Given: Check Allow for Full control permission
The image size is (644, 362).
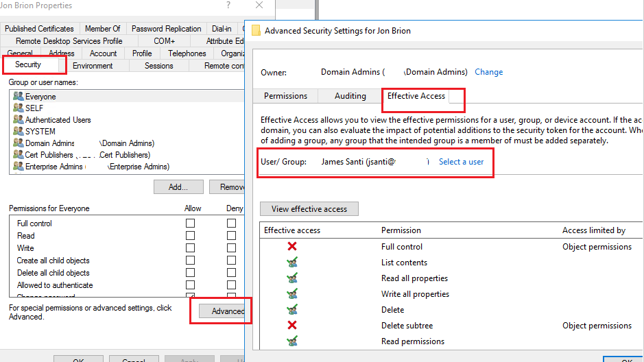Looking at the screenshot, I should coord(190,224).
